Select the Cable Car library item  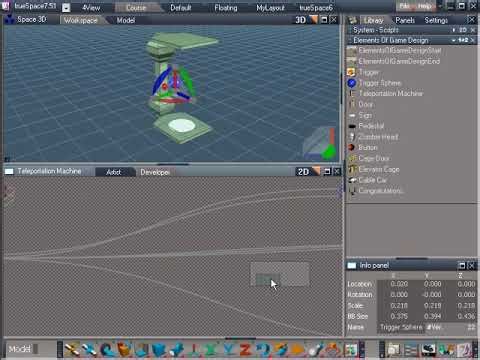click(373, 180)
